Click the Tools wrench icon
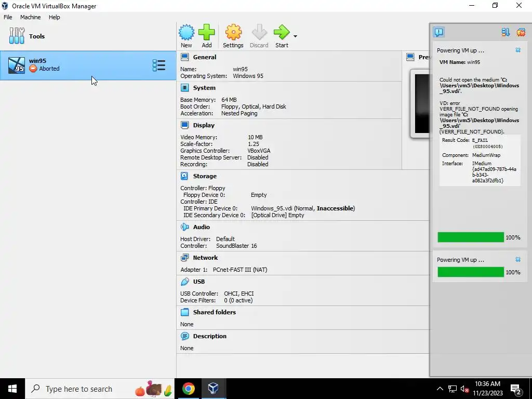 [17, 36]
